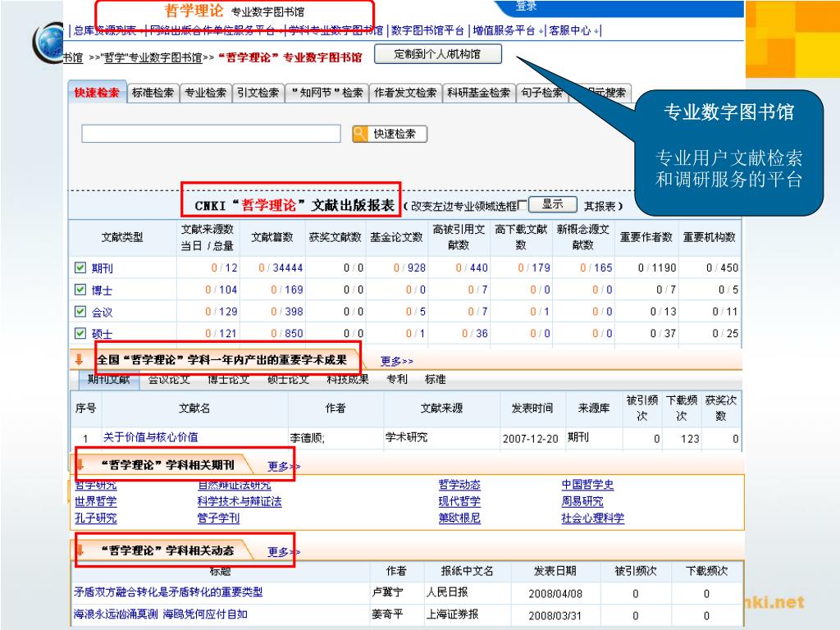Click the 期刊 document type link

(102, 268)
